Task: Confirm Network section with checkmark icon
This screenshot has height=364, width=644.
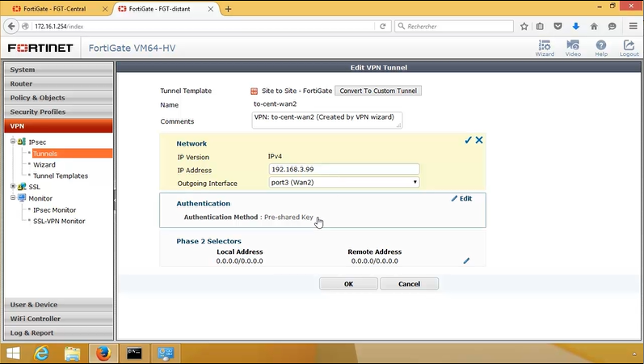Action: pos(468,140)
